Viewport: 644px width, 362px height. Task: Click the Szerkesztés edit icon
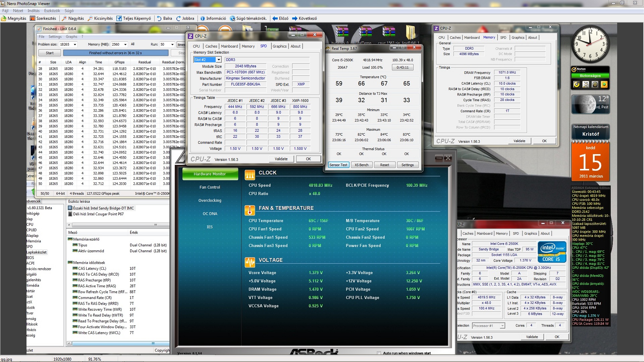point(33,18)
